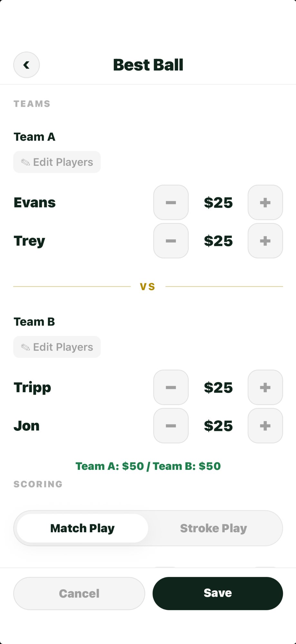Tap the plus icon next to Jon's wager
The height and width of the screenshot is (644, 296).
[x=265, y=425]
